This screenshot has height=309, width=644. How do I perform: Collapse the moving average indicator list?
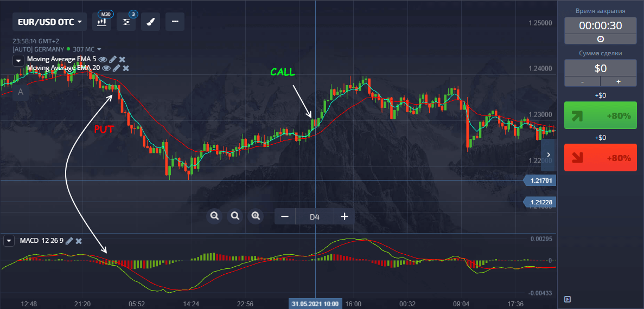(x=18, y=61)
